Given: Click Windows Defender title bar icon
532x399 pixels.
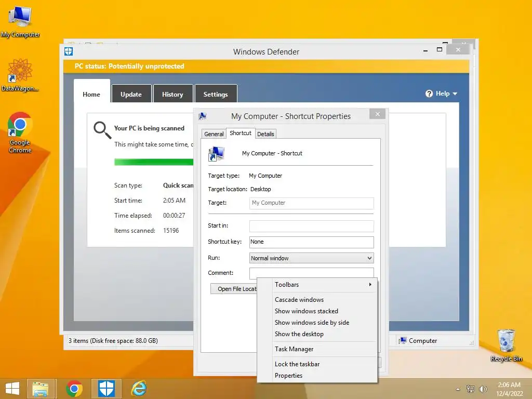Looking at the screenshot, I should [69, 51].
